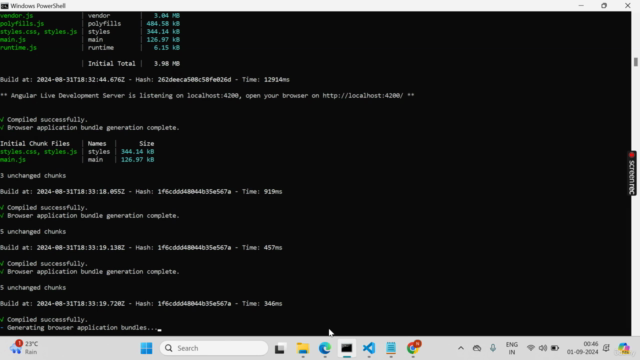
Task: Switch to the PowerShell terminal taskbar icon
Action: 347,348
